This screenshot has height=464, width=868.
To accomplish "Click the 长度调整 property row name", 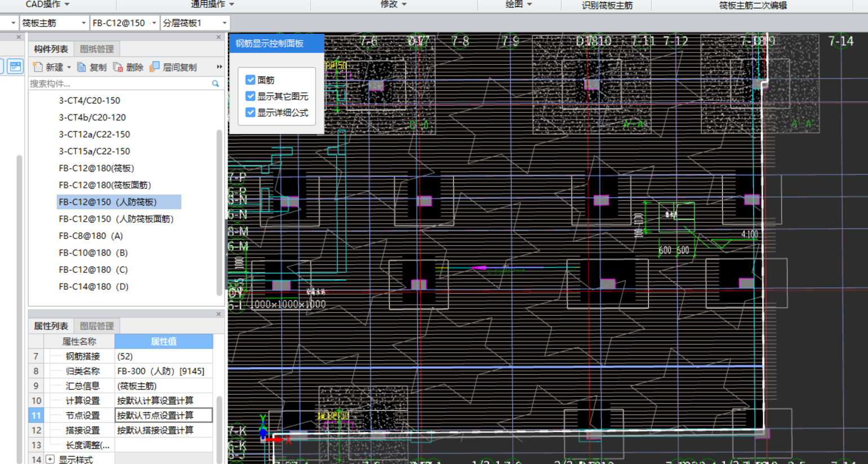I will click(x=87, y=445).
